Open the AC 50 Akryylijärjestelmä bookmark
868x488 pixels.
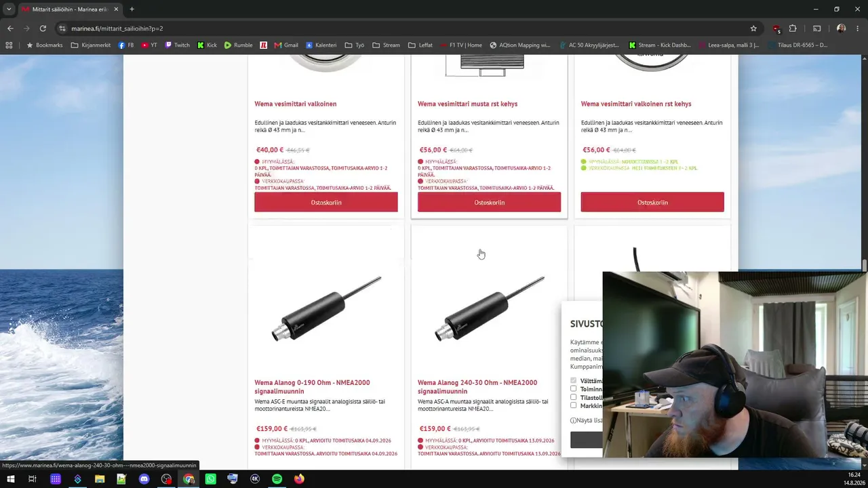coord(589,45)
